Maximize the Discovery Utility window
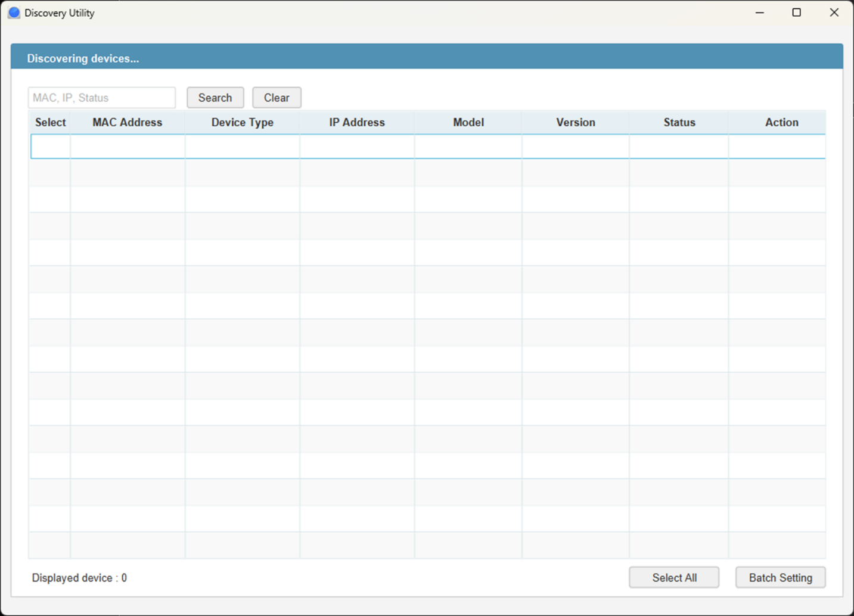 [x=796, y=13]
